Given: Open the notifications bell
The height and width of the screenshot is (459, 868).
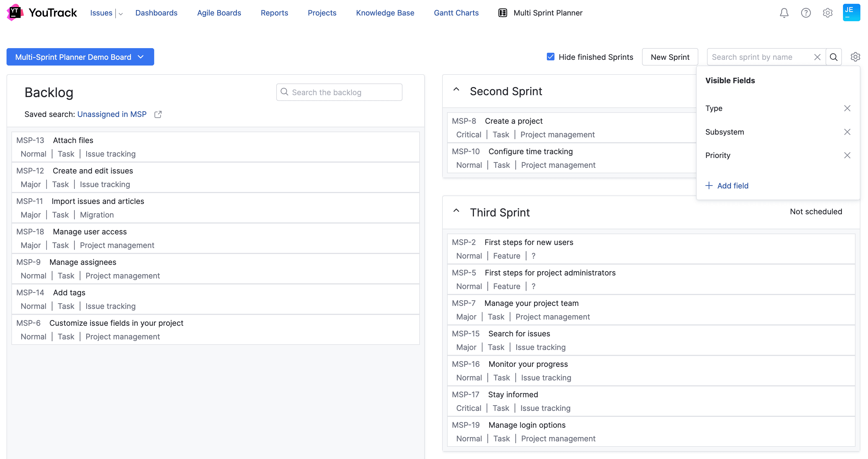Looking at the screenshot, I should tap(784, 13).
